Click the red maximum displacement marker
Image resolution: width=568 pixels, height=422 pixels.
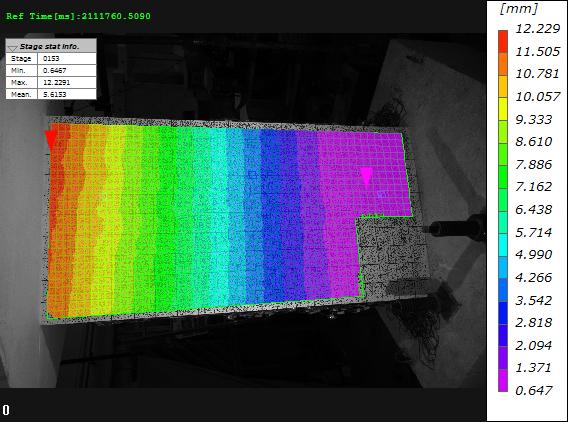(x=50, y=139)
